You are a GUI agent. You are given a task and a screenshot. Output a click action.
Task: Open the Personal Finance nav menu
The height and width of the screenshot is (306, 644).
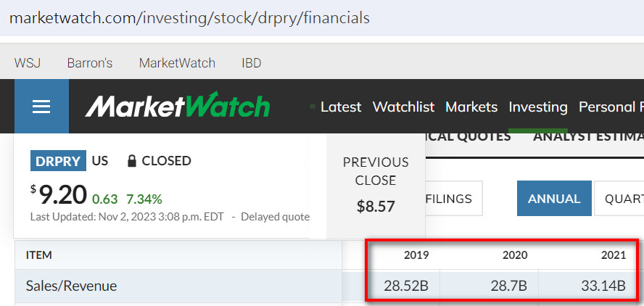point(611,107)
